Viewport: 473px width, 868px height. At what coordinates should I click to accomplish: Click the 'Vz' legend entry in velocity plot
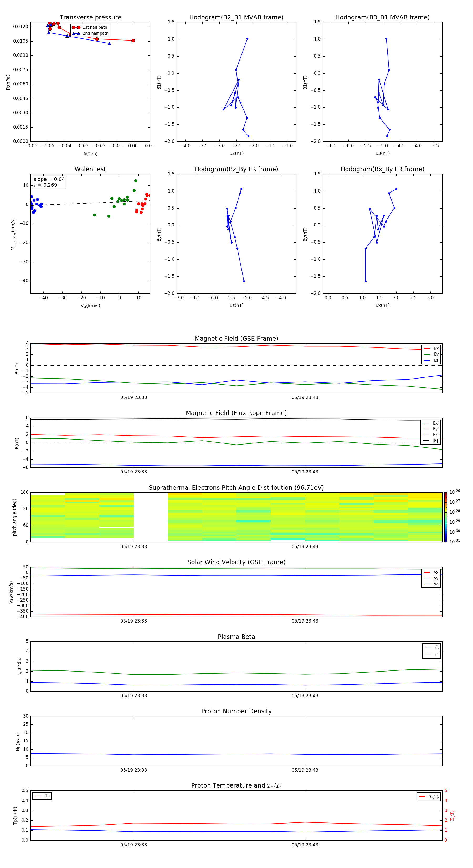(431, 584)
